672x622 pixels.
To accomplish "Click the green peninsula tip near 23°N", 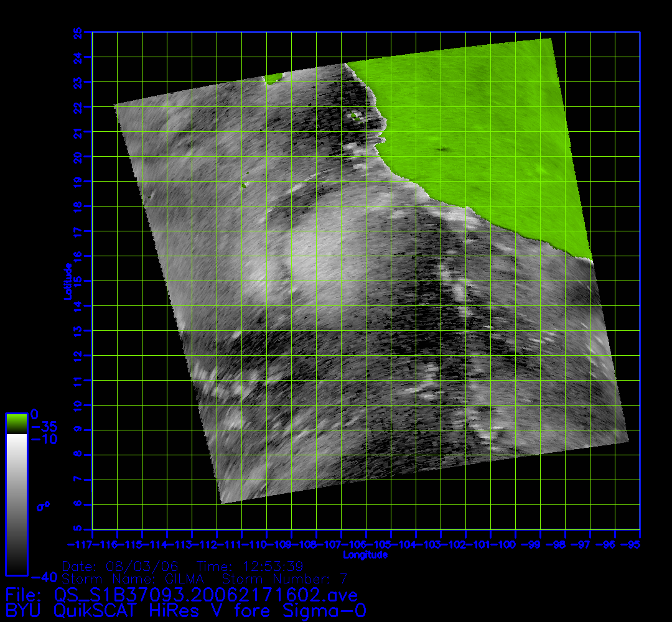I will click(273, 79).
